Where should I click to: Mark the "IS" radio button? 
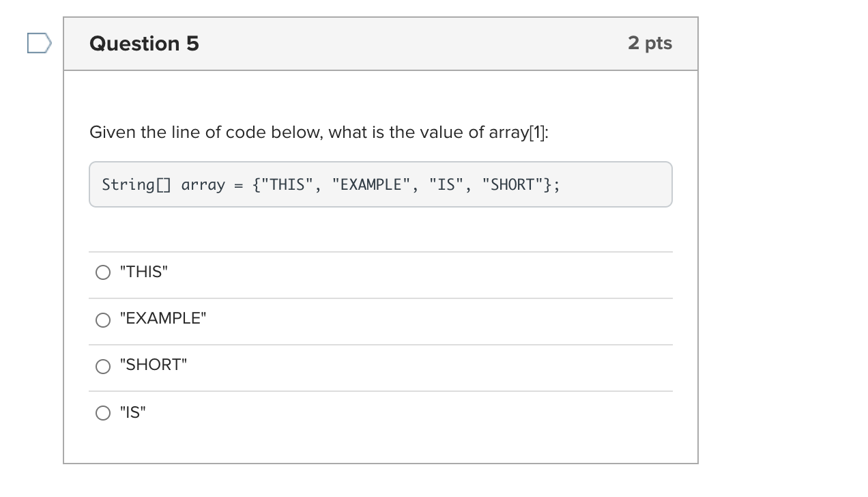(103, 412)
